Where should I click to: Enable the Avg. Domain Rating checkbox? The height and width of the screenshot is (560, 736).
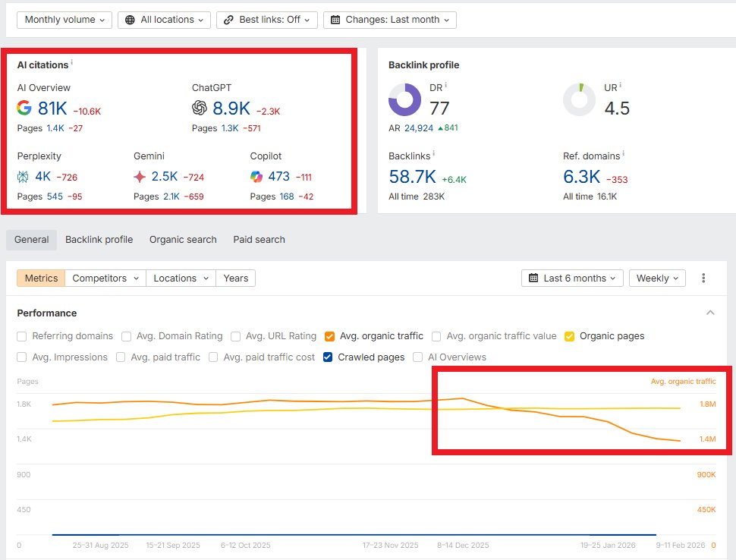tap(126, 336)
